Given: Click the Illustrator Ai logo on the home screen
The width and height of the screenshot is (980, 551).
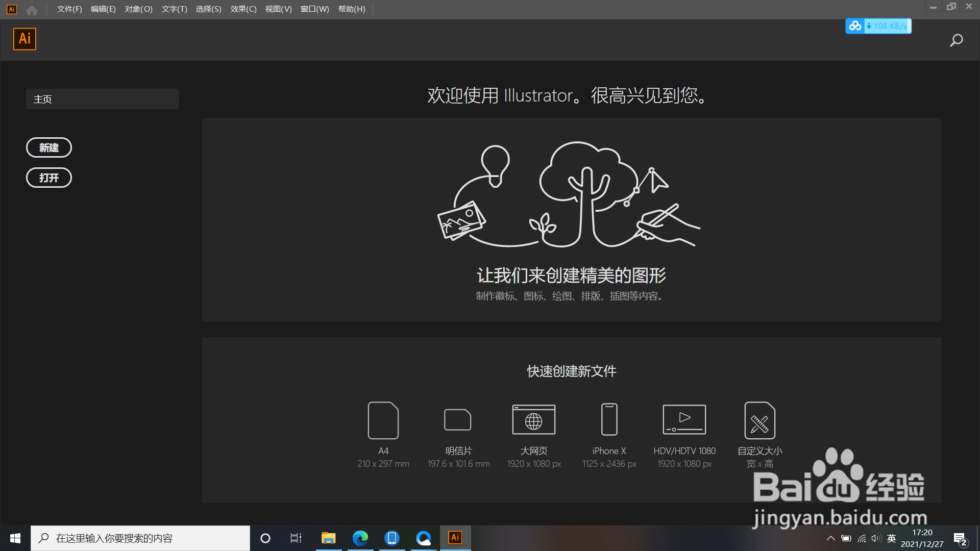Looking at the screenshot, I should coord(24,39).
